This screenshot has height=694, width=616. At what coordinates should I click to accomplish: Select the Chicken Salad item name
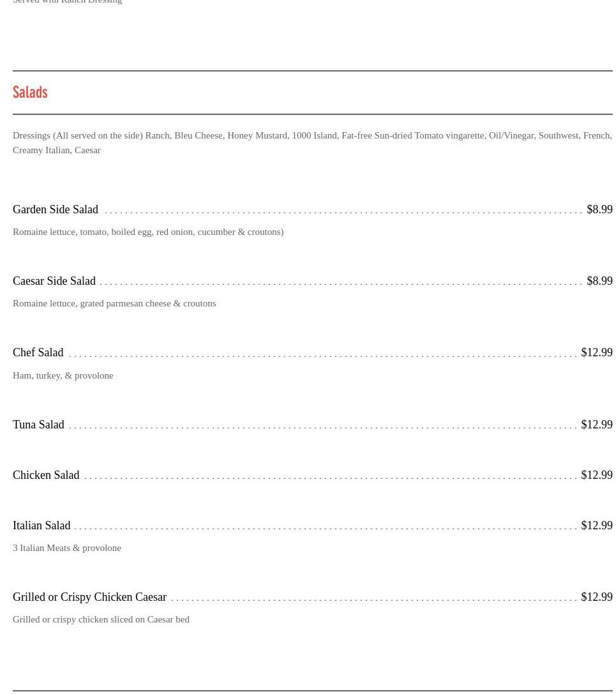click(46, 476)
